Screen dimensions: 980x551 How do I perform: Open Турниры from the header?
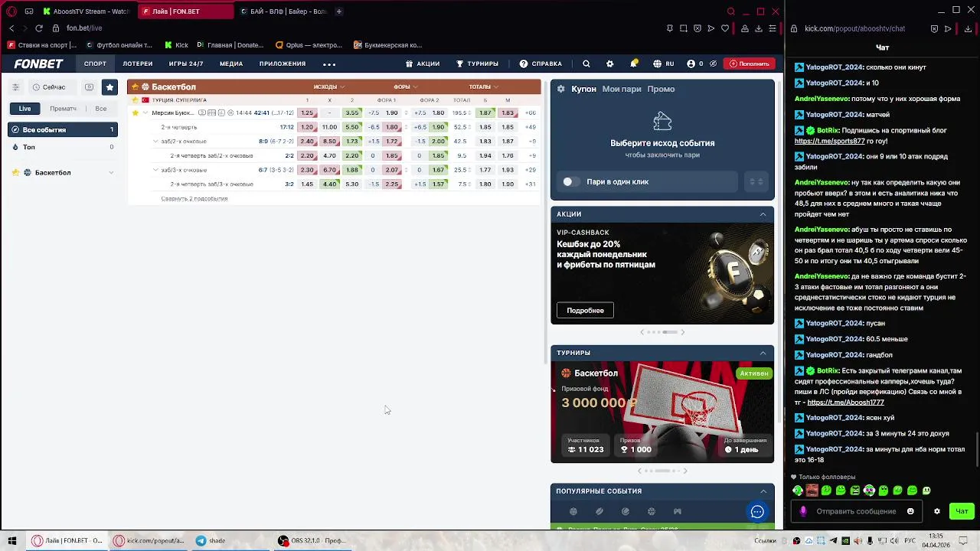477,64
